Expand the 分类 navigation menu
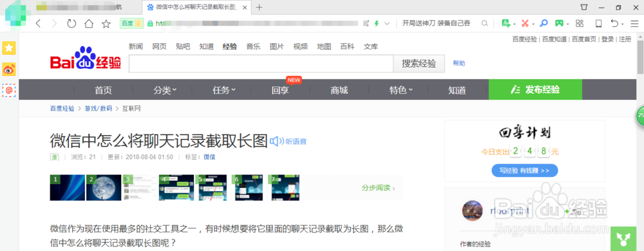This screenshot has height=251, width=644. pos(165,90)
